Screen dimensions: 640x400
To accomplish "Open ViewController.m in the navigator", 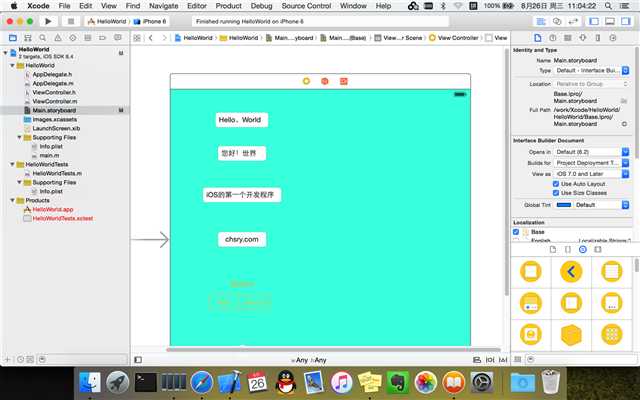I will (55, 101).
